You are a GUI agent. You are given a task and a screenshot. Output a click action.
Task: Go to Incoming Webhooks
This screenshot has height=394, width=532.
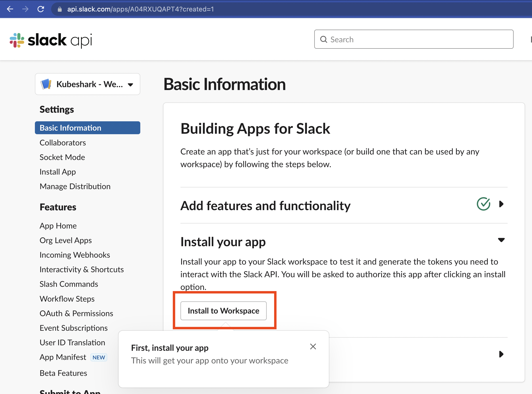click(x=75, y=255)
